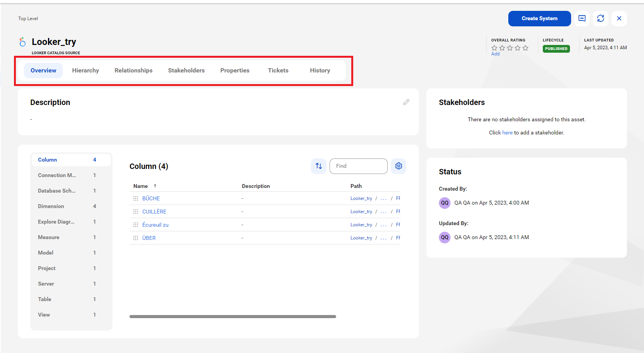
Task: Click drag handle icon beside Écureuil zu
Action: 136,225
